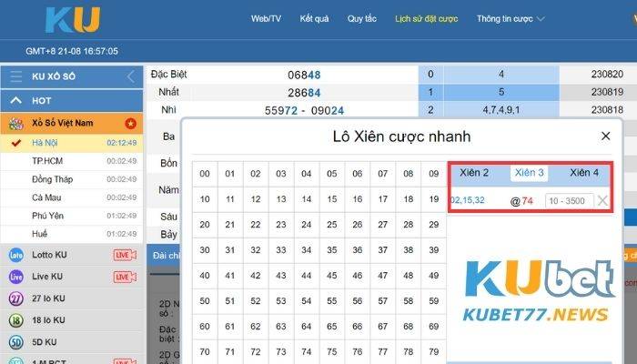Pick number 00 in the number grid
Viewport: 637px width, 364px height.
(206, 174)
